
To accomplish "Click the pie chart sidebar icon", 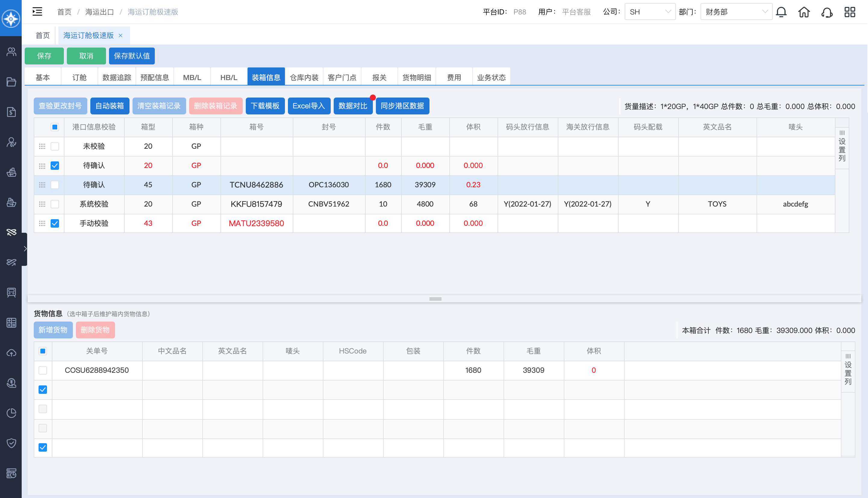I will click(x=11, y=413).
